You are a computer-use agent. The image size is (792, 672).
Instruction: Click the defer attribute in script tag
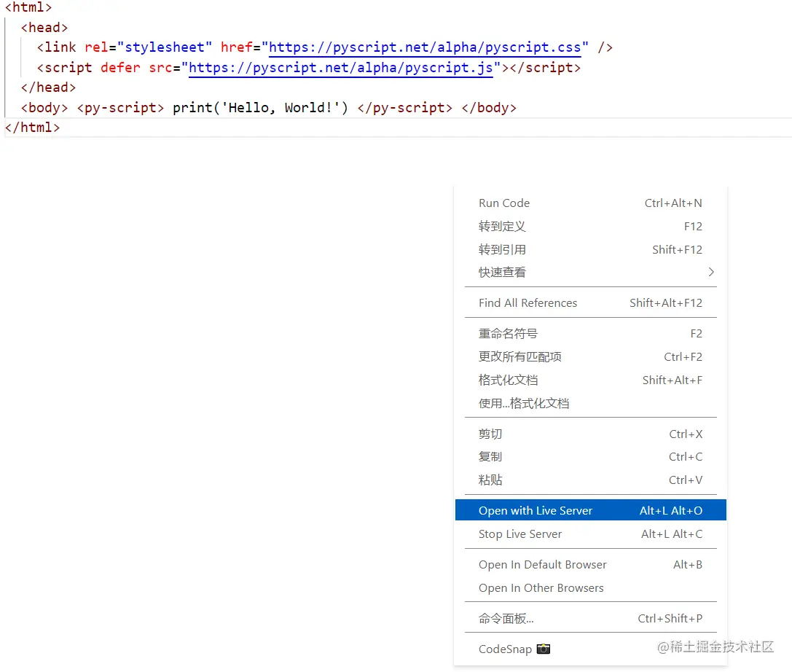(x=120, y=67)
